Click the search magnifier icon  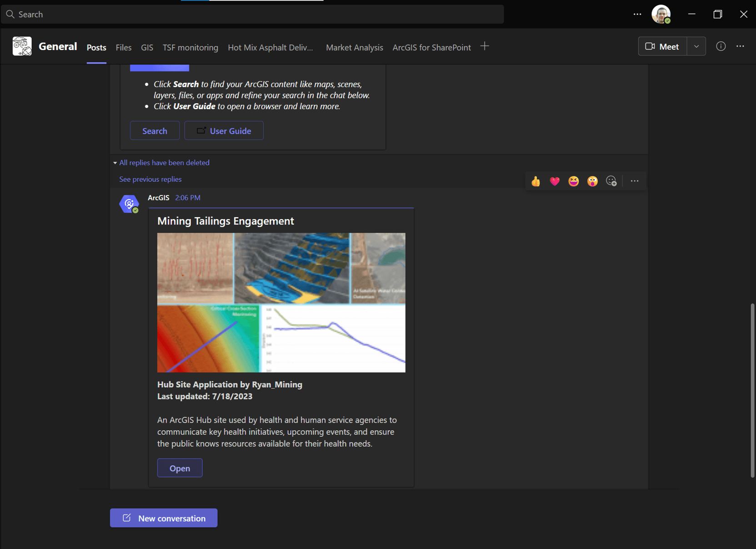coord(10,14)
